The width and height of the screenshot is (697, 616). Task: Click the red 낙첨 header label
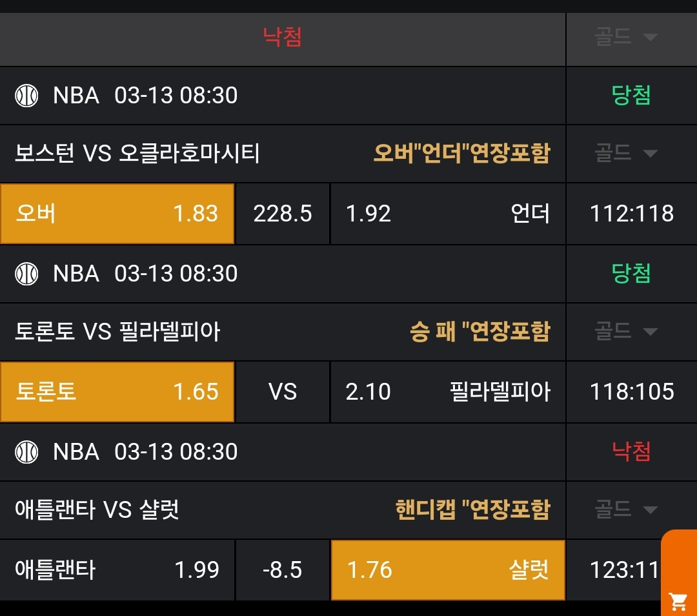(283, 37)
